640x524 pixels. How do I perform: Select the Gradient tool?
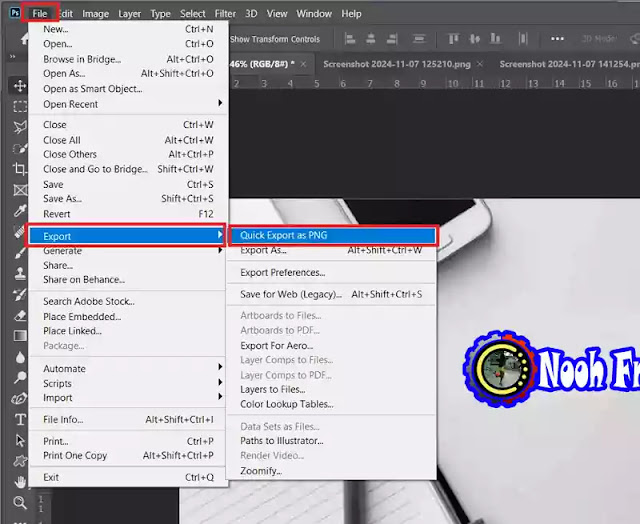[x=20, y=336]
